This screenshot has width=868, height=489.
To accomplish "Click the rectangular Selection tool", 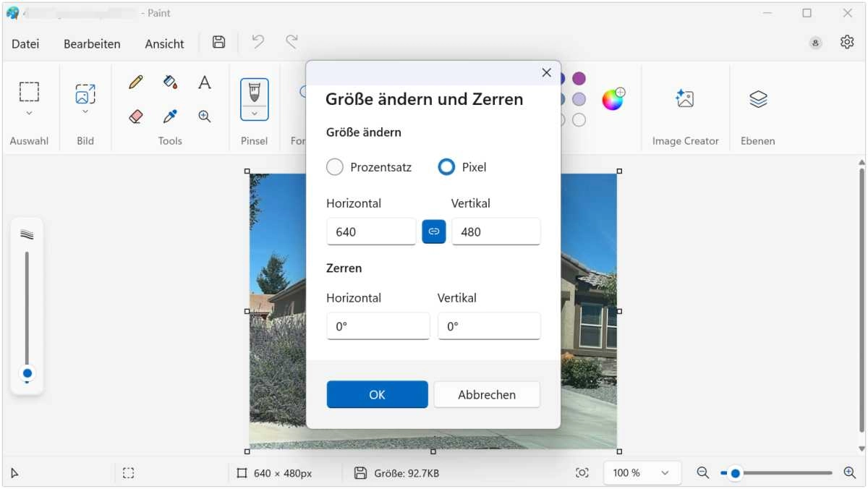I will pos(29,92).
